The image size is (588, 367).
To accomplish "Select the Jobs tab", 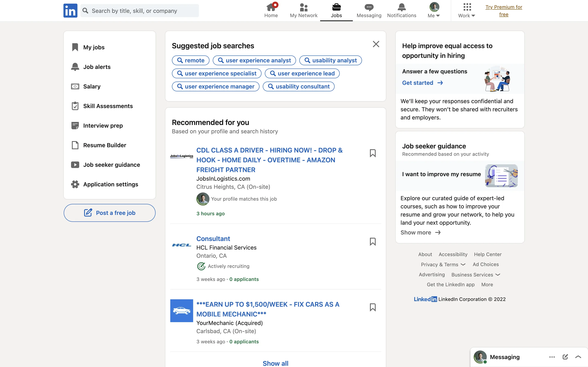I will click(336, 10).
